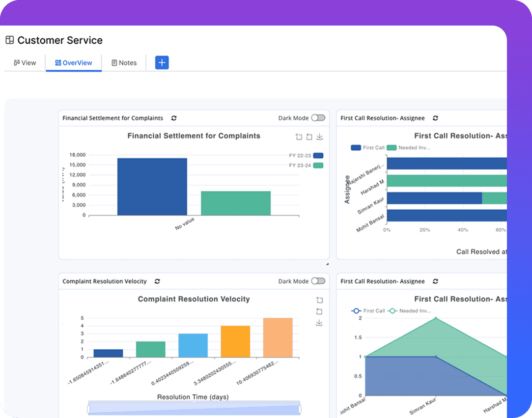Click the zoom reset icon in Financial Settlement chart
The height and width of the screenshot is (418, 532).
tap(309, 137)
